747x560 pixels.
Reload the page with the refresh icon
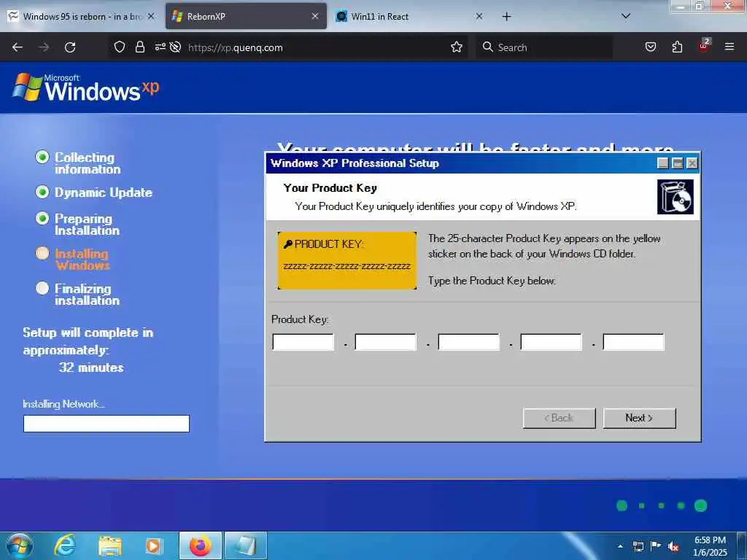click(70, 47)
